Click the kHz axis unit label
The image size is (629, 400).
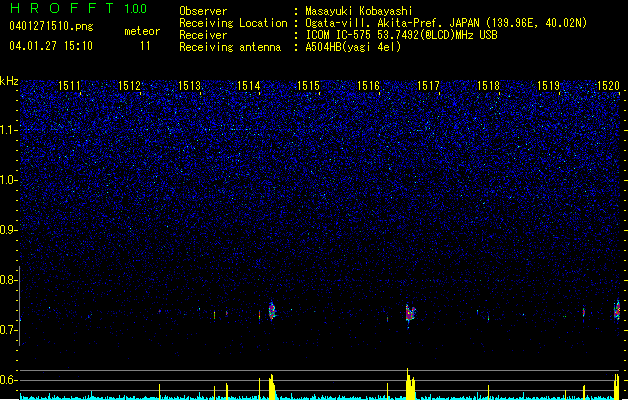point(9,81)
